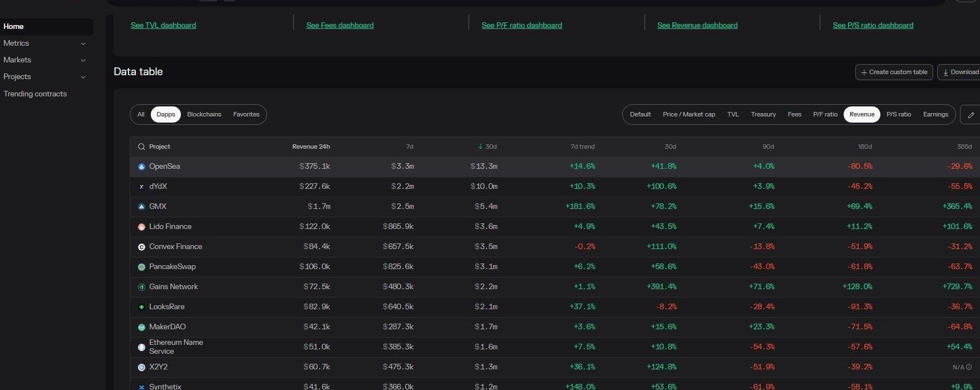
Task: Click the GMX project logo icon
Action: [141, 207]
